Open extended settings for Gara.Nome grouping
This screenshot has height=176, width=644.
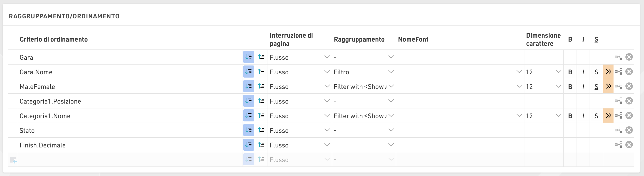click(x=608, y=72)
